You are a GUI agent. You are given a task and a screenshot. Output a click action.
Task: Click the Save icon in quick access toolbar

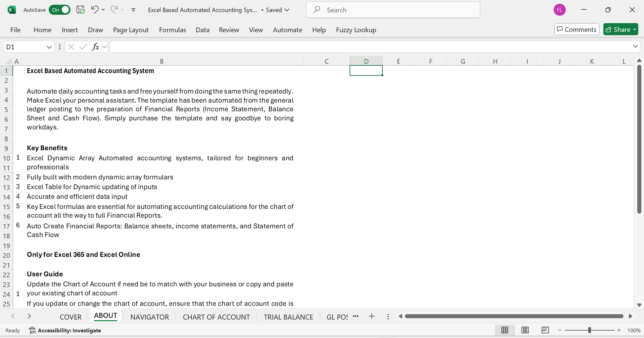pos(81,10)
